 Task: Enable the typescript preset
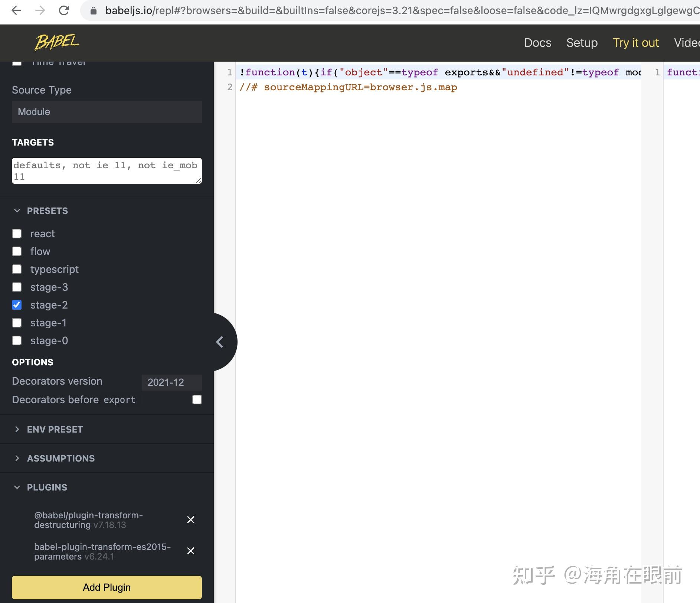click(17, 269)
